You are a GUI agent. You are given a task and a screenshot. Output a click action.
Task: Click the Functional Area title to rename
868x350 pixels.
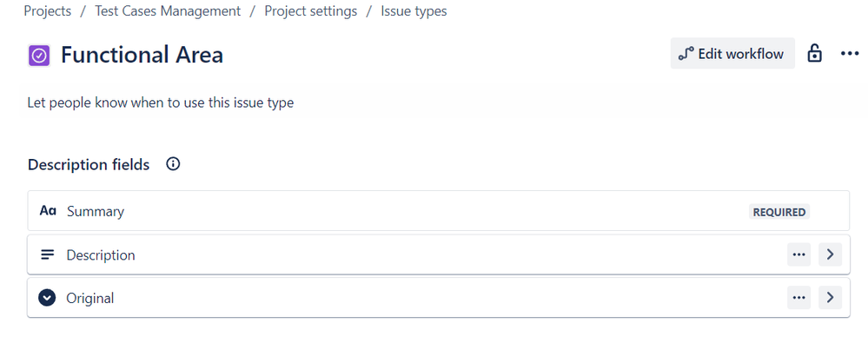pos(142,55)
